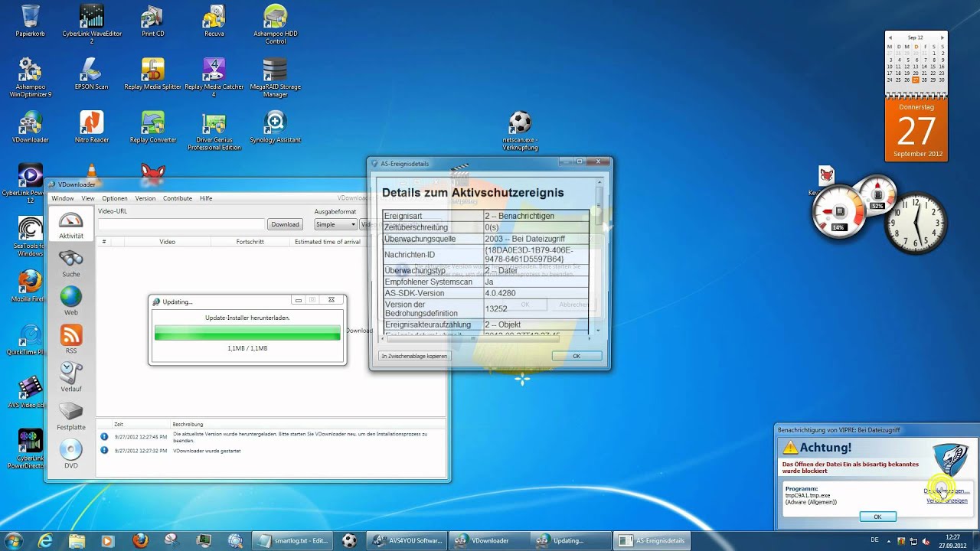The width and height of the screenshot is (980, 551).
Task: Open Internet Explorer from the taskbar
Action: pos(46,540)
